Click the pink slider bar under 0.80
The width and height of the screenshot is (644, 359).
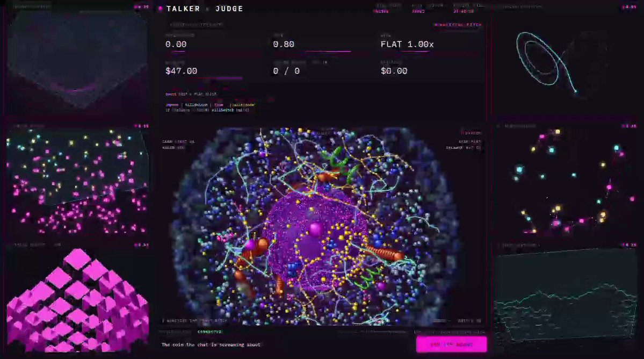(x=328, y=52)
